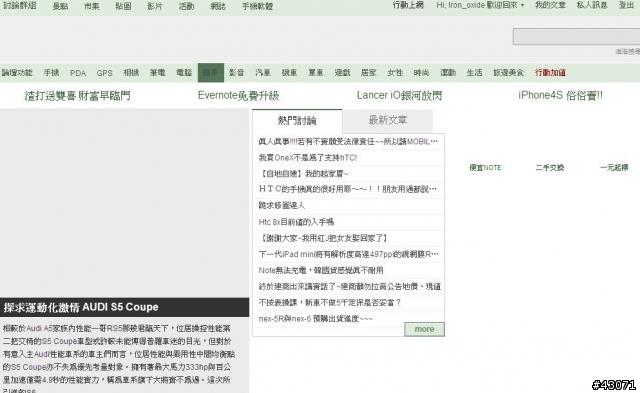Select the 電腦 forum category

point(184,73)
